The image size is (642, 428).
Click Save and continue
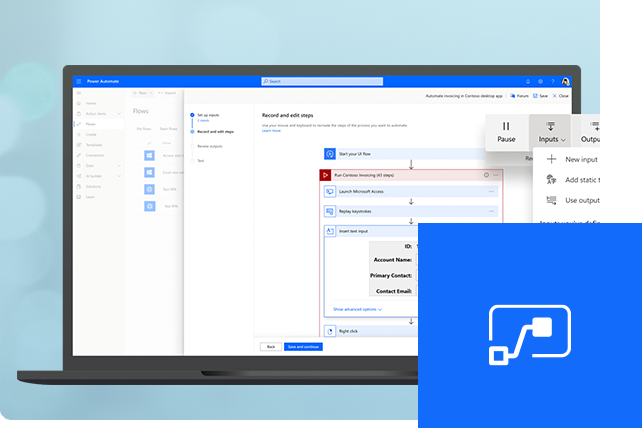[x=303, y=347]
